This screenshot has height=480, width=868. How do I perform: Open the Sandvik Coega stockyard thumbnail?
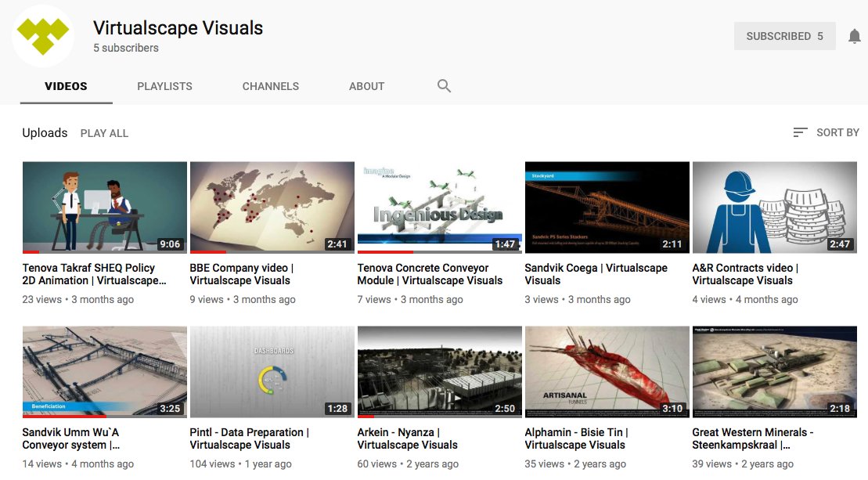click(x=607, y=208)
